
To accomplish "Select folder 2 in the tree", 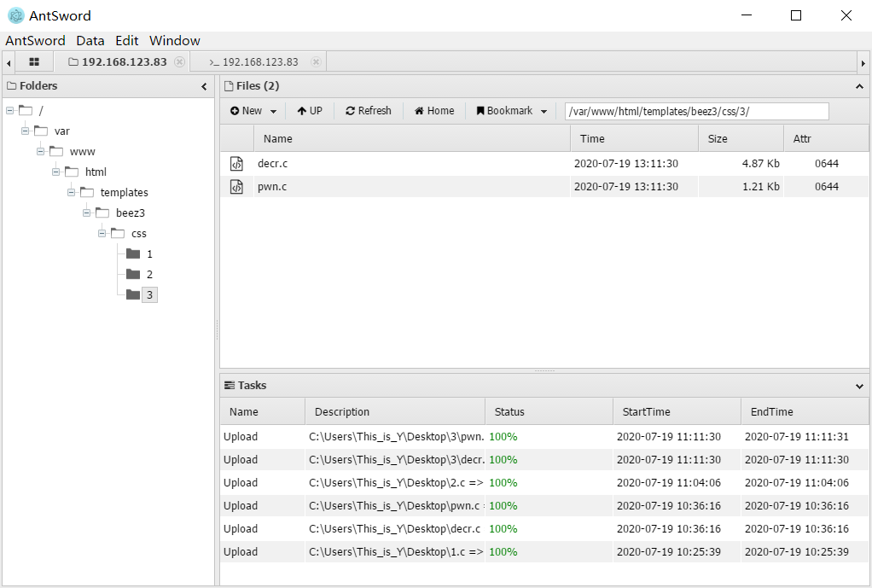I will coord(149,274).
